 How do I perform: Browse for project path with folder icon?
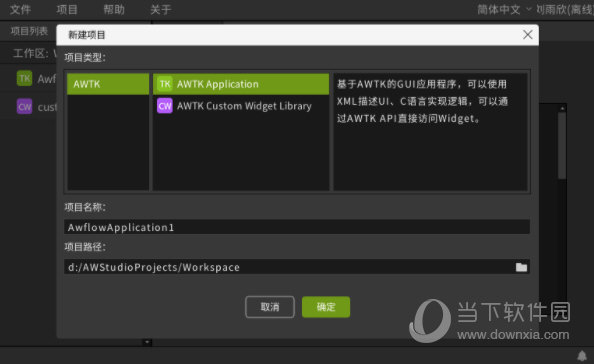tap(521, 267)
